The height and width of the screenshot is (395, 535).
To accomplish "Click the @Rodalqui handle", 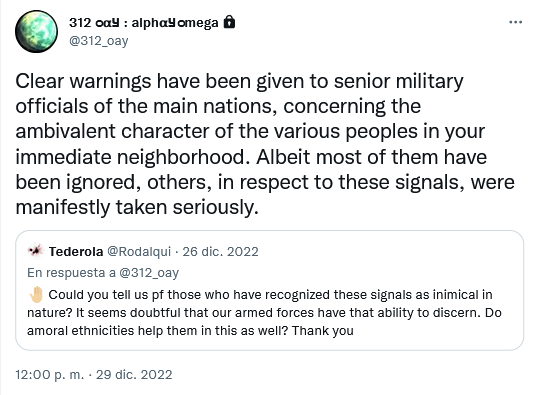I will [x=139, y=251].
